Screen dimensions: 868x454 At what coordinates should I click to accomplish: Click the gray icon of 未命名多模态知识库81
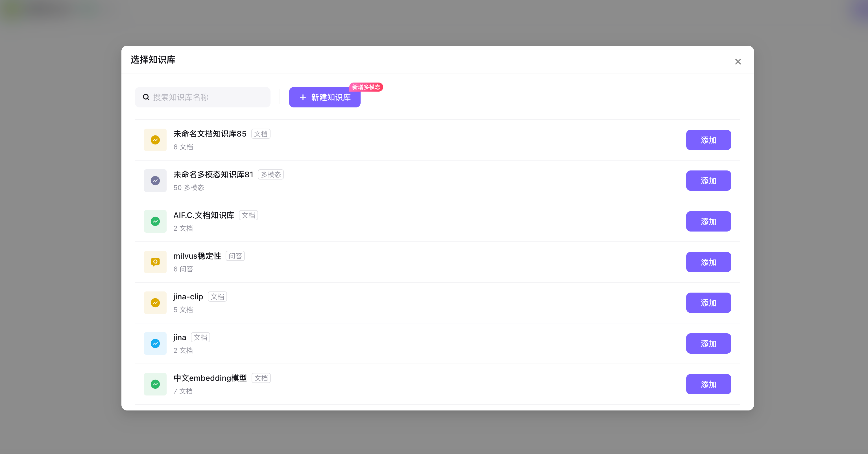tap(155, 181)
